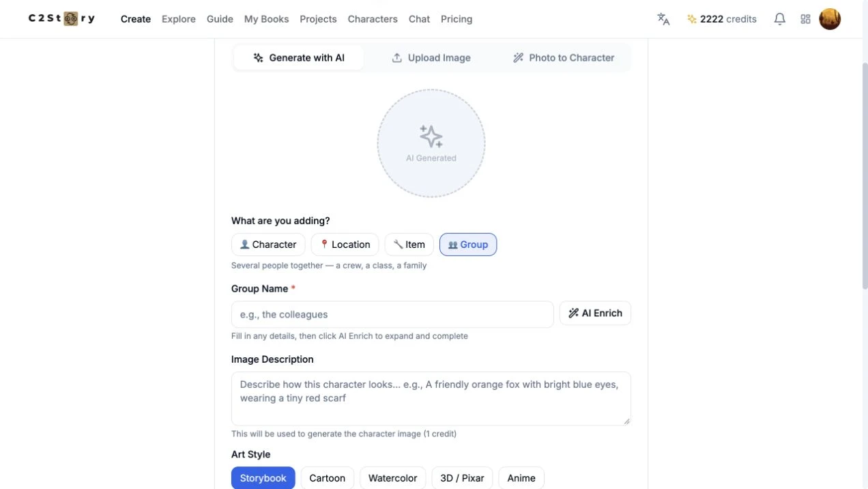Open the Guide page
Viewport: 868px width, 489px height.
[220, 19]
